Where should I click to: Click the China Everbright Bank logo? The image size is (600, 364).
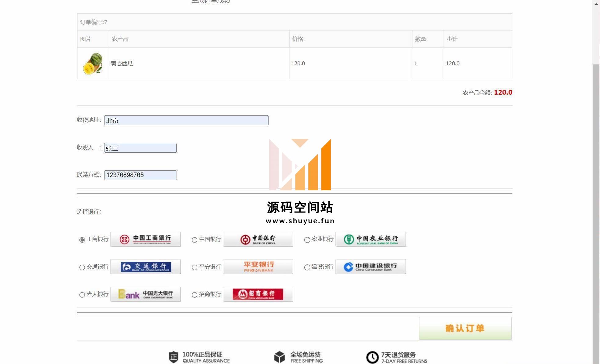pyautogui.click(x=145, y=294)
